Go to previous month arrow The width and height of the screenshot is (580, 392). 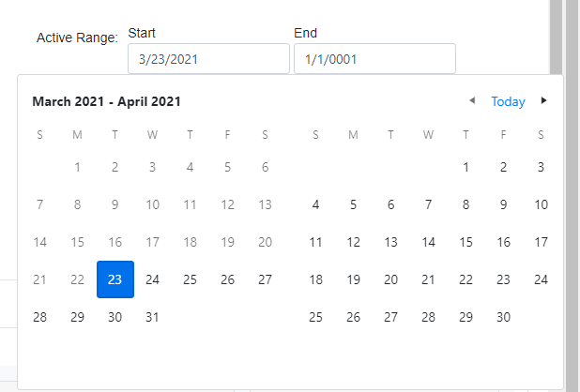(x=472, y=101)
